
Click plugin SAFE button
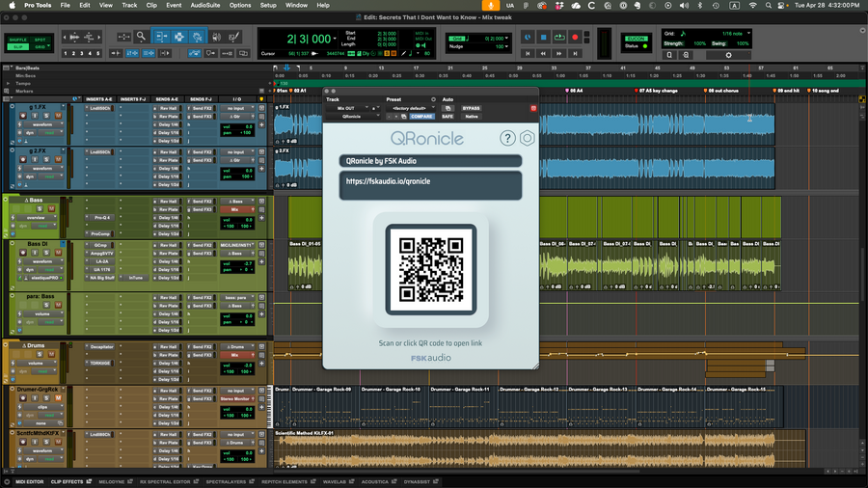pos(448,117)
